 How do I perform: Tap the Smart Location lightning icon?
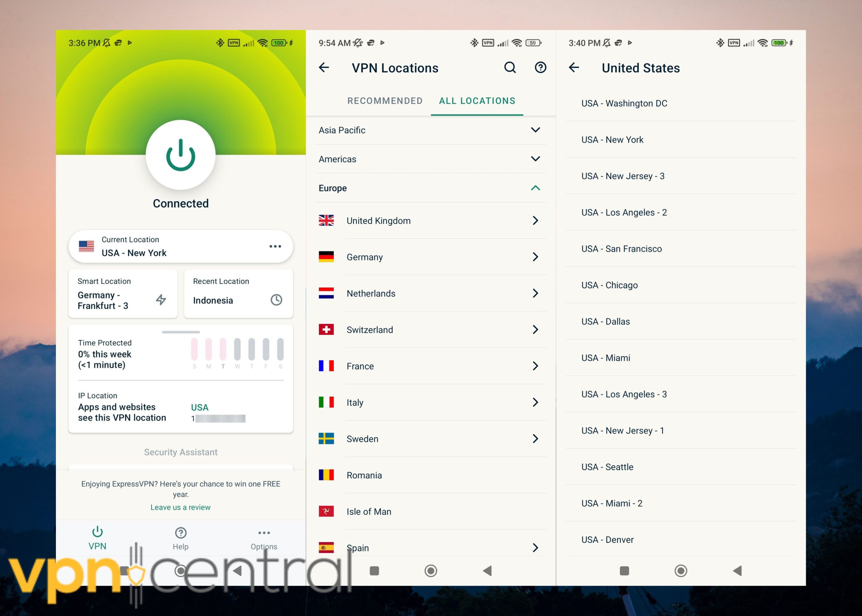coord(161,300)
